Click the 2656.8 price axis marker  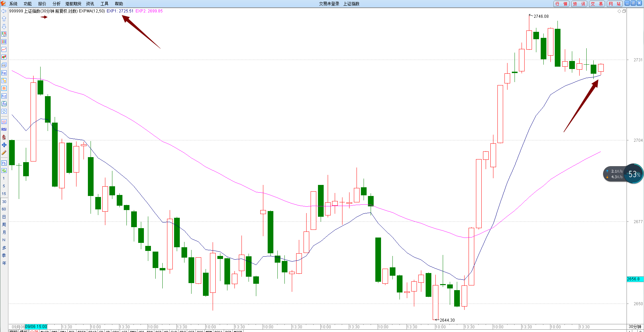click(635, 279)
